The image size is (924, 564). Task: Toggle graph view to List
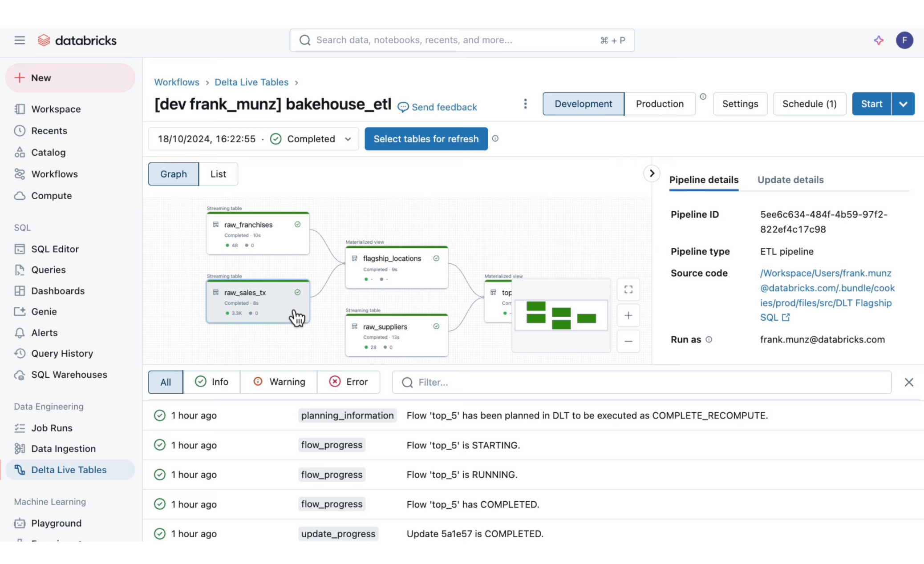tap(218, 174)
